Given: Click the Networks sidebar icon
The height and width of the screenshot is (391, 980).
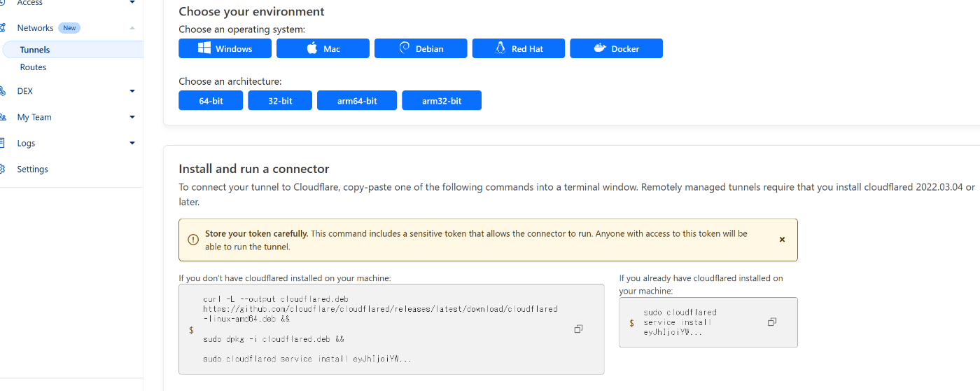Looking at the screenshot, I should point(2,28).
